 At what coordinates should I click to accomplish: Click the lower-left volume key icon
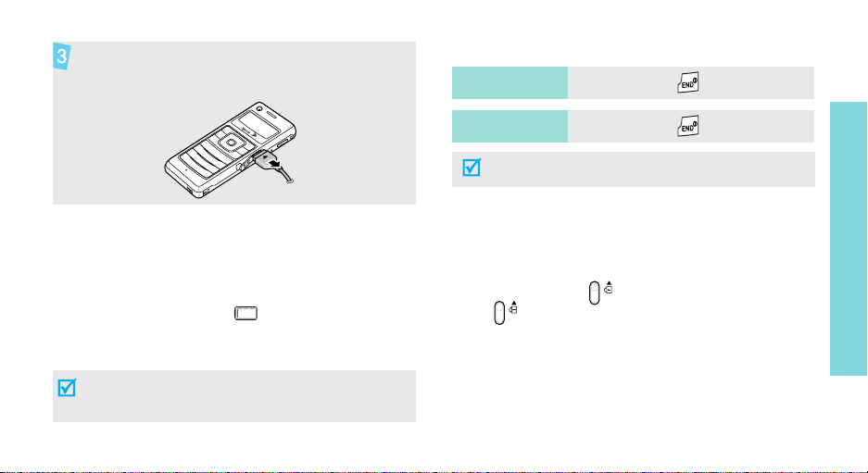(499, 313)
